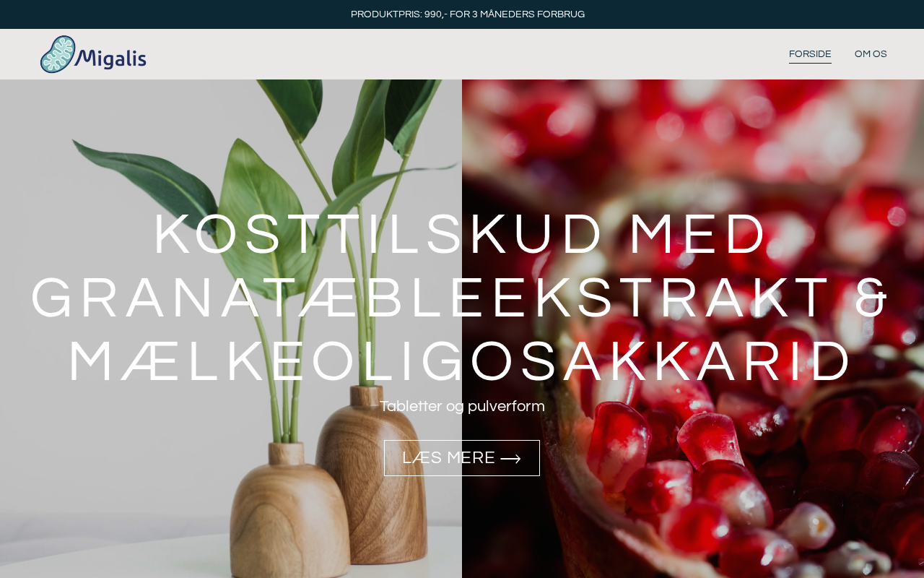Viewport: 924px width, 578px height.
Task: Click the Migalis wordmark text
Action: tap(110, 58)
